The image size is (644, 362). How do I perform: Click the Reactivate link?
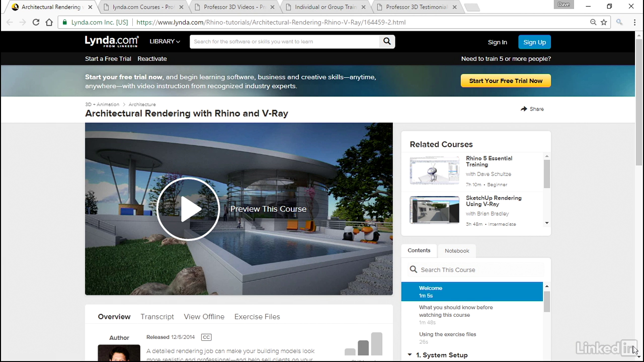(152, 59)
